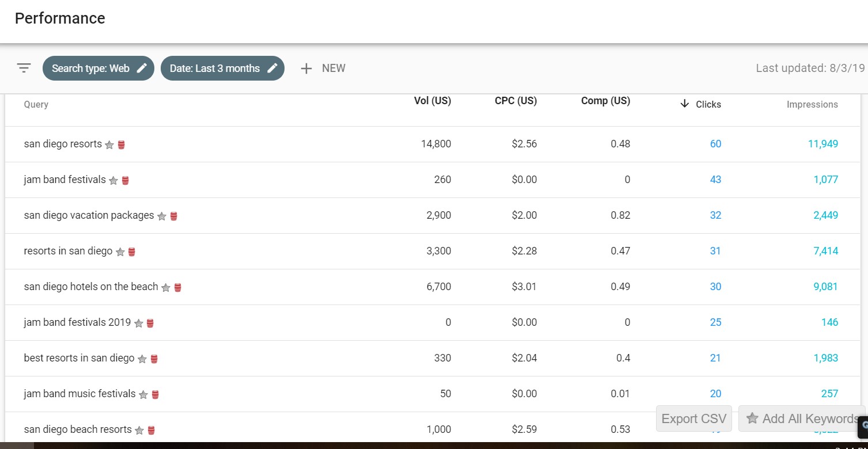Select the Vol (US) column header
Viewport: 868px width, 449px height.
tap(433, 100)
